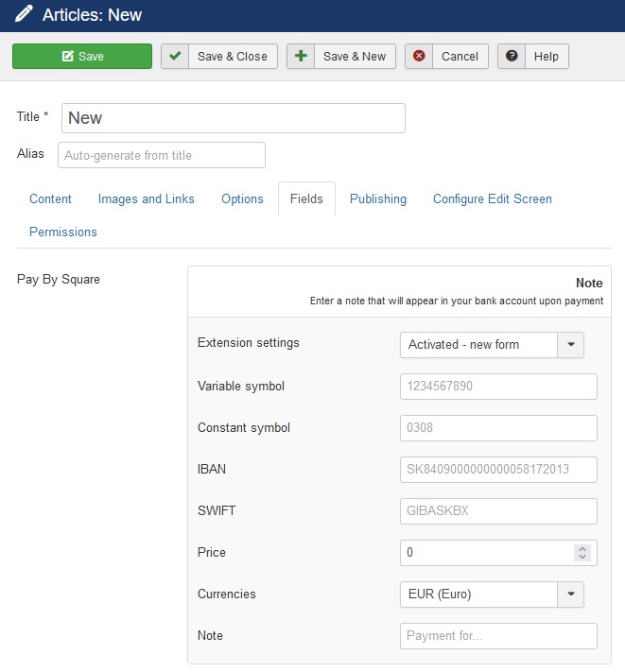
Task: Open Configure Edit Screen tab
Action: [493, 198]
